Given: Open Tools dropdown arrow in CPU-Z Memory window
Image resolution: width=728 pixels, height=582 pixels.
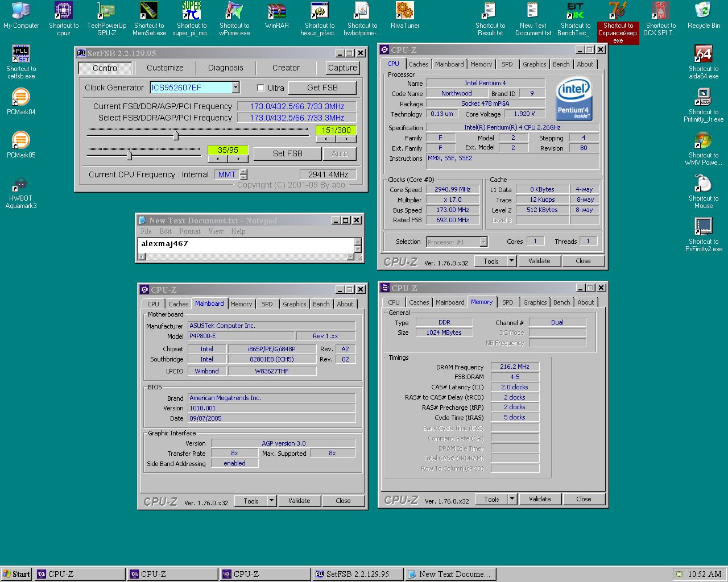Looking at the screenshot, I should (512, 499).
